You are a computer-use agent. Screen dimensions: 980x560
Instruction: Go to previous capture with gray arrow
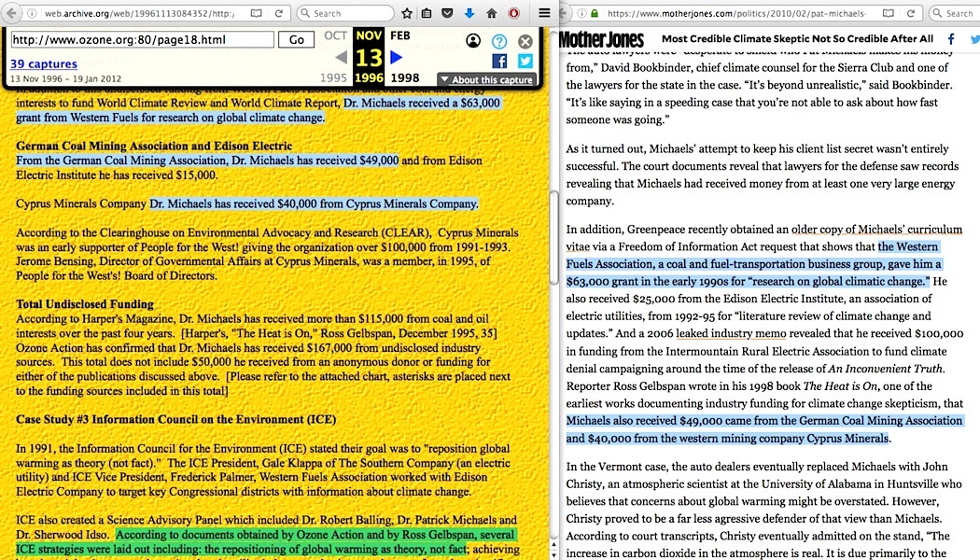click(341, 58)
